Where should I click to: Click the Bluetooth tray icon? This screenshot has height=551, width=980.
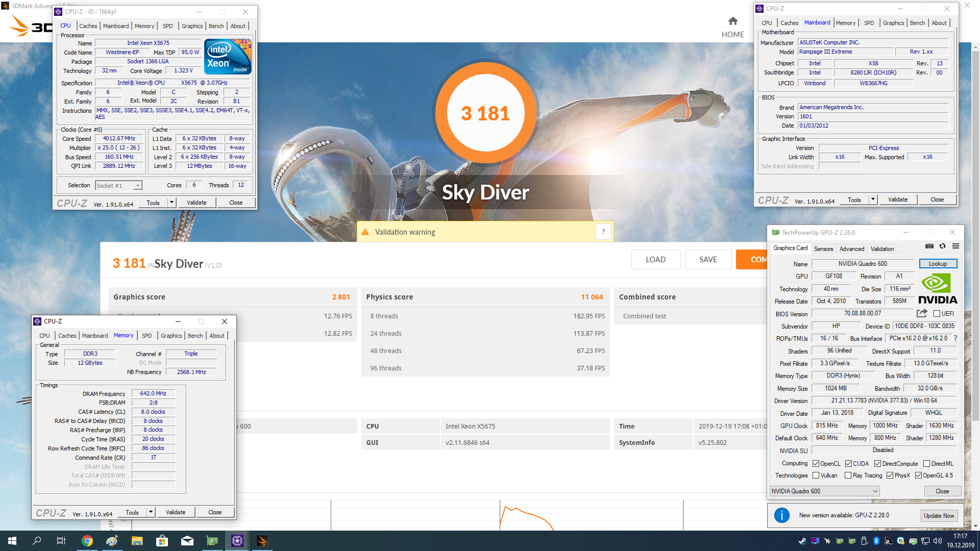tap(876, 541)
